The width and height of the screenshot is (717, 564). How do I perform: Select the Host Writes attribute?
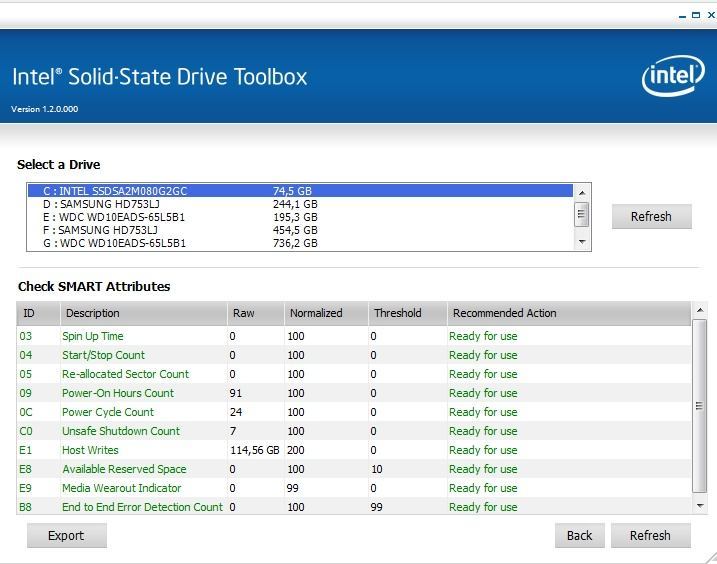coord(354,450)
